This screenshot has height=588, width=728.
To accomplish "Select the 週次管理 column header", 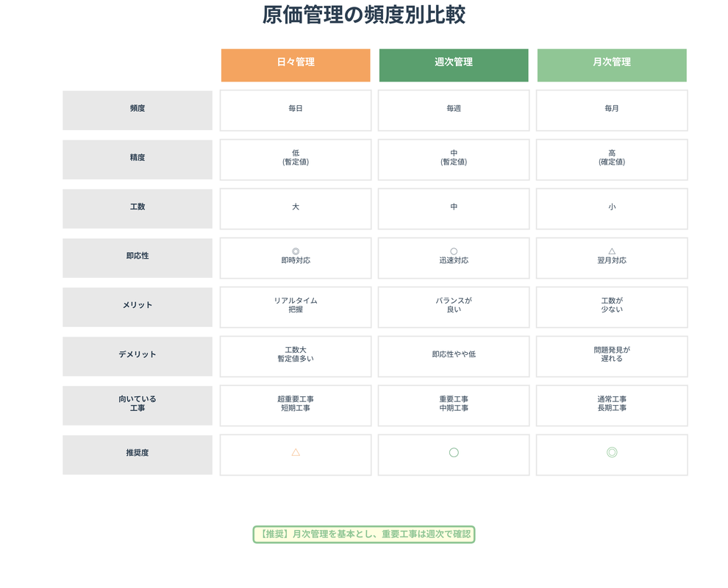I will (454, 65).
